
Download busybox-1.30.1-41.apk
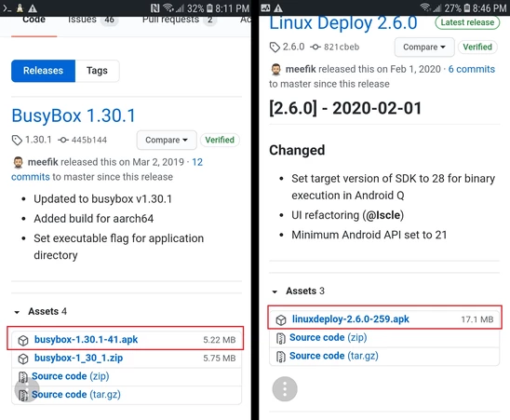click(x=87, y=340)
